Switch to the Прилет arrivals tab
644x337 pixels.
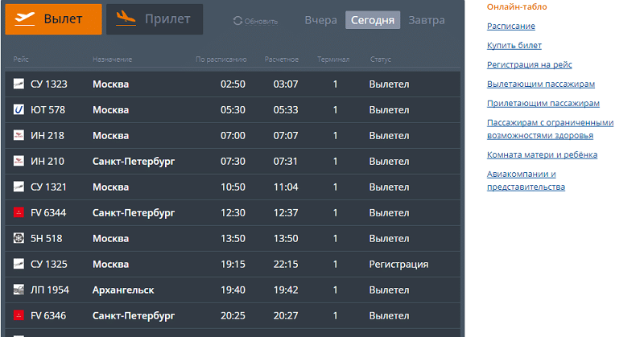point(155,18)
